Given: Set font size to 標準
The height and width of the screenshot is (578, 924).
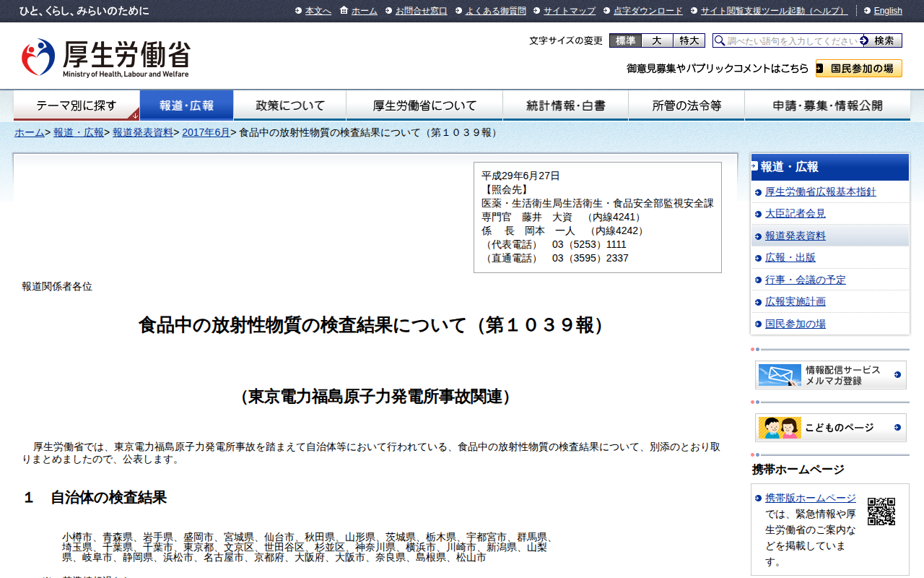Looking at the screenshot, I should (x=625, y=40).
